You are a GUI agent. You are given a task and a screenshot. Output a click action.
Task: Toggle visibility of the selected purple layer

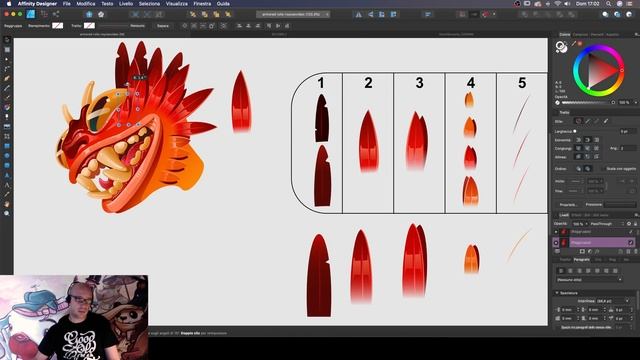[x=631, y=242]
